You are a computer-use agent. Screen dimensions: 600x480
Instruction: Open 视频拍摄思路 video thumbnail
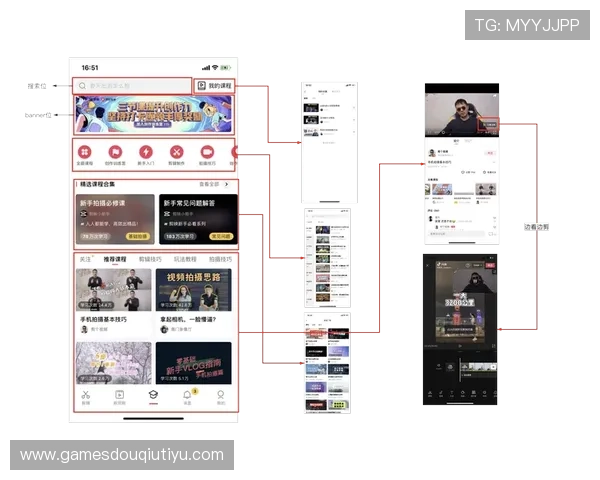[x=194, y=290]
